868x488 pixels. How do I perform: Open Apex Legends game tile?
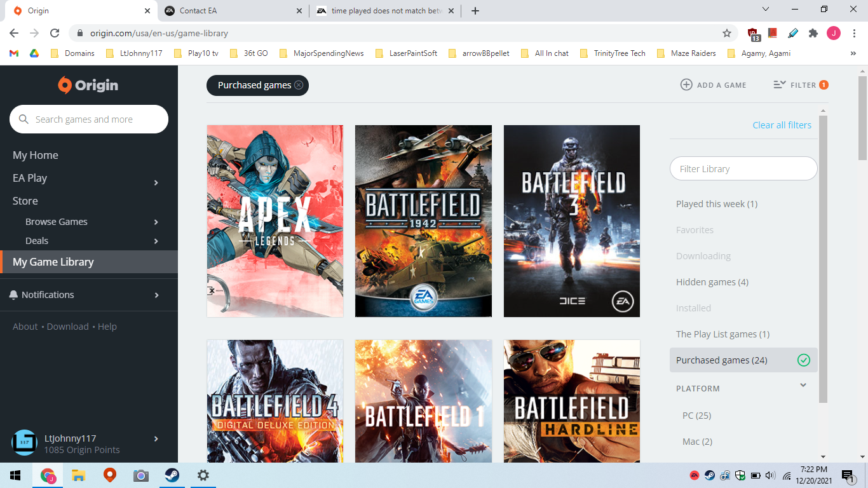click(275, 221)
